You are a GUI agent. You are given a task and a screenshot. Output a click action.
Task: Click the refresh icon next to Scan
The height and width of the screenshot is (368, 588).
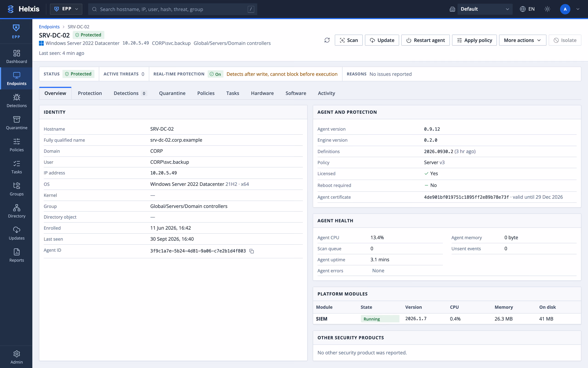coord(327,40)
